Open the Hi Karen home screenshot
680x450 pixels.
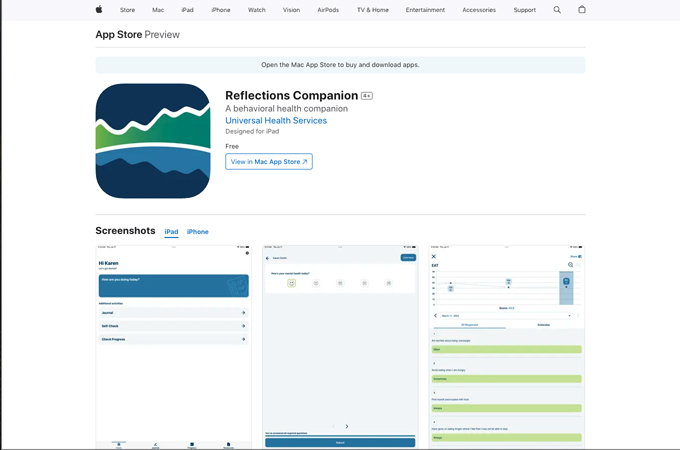[173, 347]
